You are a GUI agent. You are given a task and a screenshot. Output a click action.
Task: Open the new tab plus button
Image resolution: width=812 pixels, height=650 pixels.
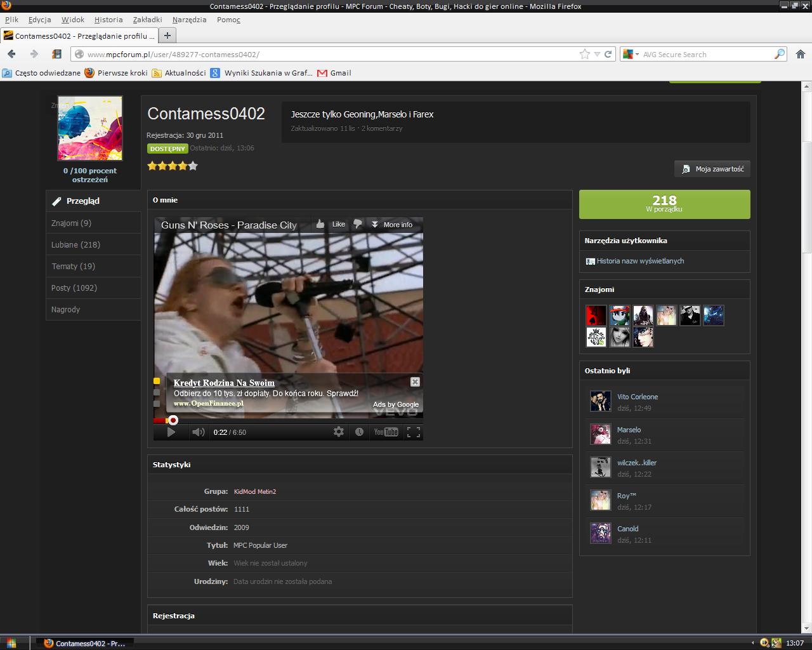(167, 36)
